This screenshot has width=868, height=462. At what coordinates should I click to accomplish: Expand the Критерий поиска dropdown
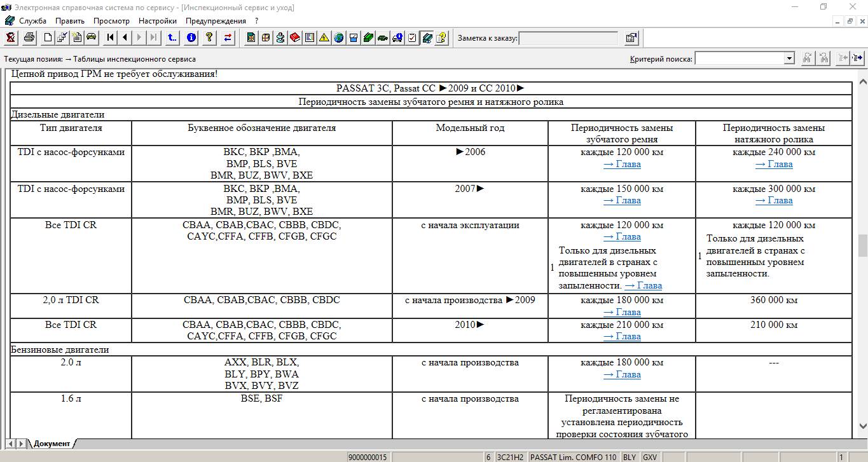[789, 58]
